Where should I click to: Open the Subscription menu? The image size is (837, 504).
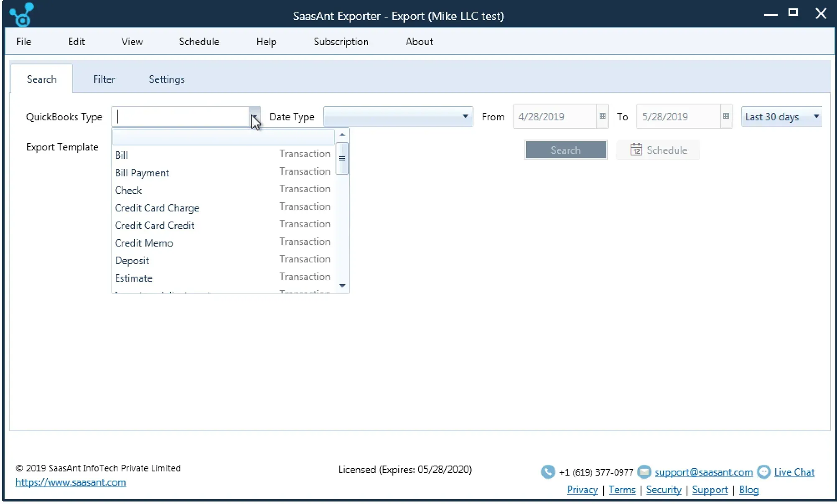341,42
